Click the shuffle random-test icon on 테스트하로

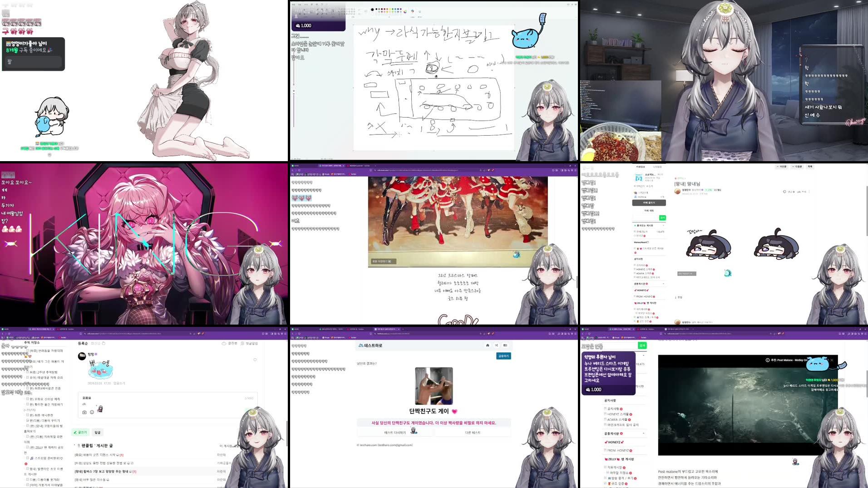tap(497, 345)
